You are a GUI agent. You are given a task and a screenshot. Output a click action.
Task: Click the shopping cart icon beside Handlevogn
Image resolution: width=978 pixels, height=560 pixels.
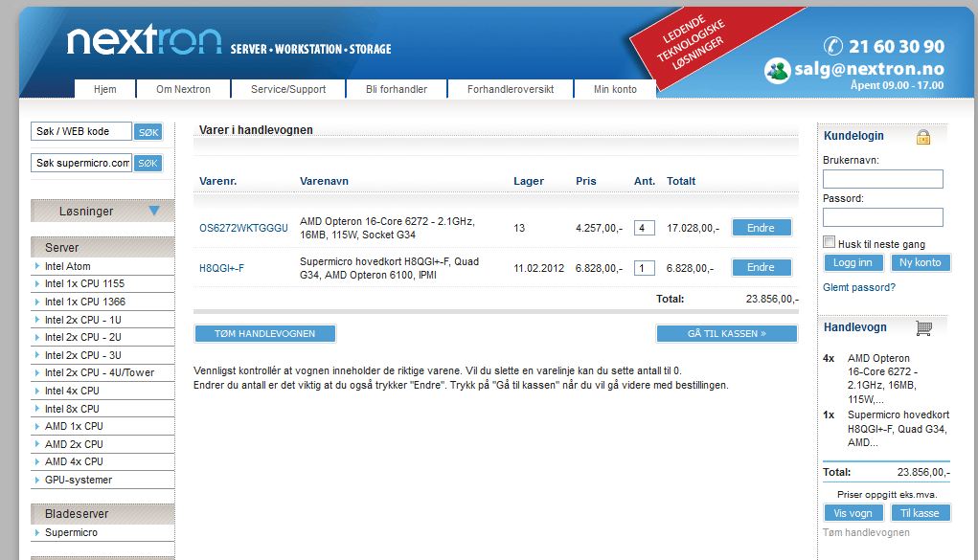(923, 328)
